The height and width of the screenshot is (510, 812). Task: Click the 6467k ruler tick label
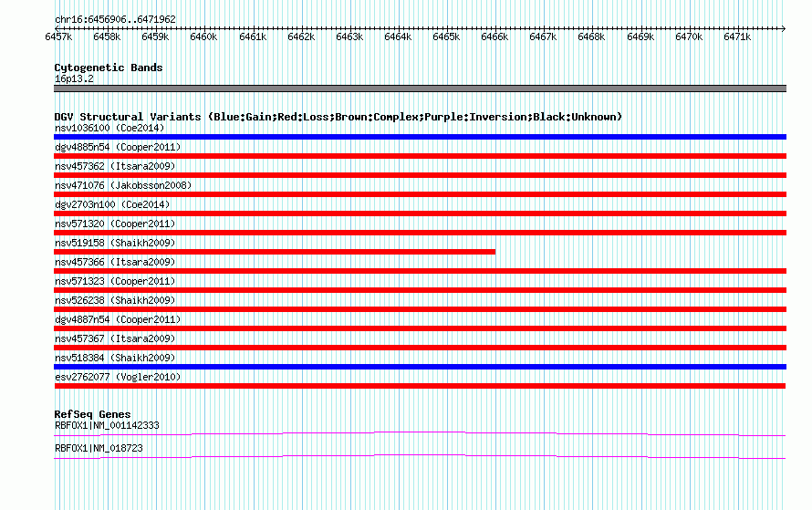(543, 36)
